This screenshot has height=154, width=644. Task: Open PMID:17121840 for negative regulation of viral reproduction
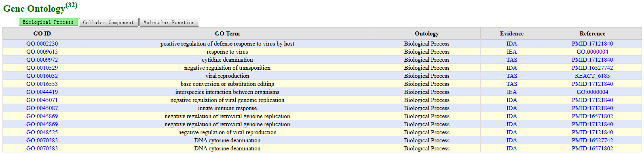click(x=592, y=132)
